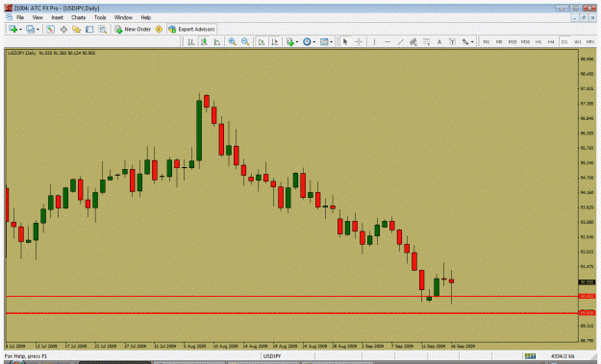This screenshot has height=364, width=601.
Task: Open the Window menu
Action: click(123, 17)
